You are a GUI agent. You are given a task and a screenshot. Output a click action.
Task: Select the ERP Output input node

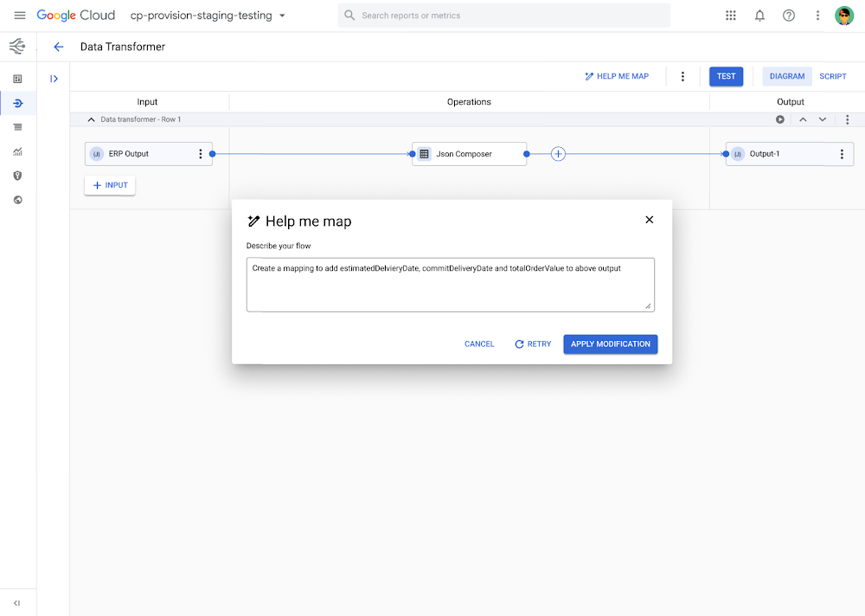coord(149,154)
